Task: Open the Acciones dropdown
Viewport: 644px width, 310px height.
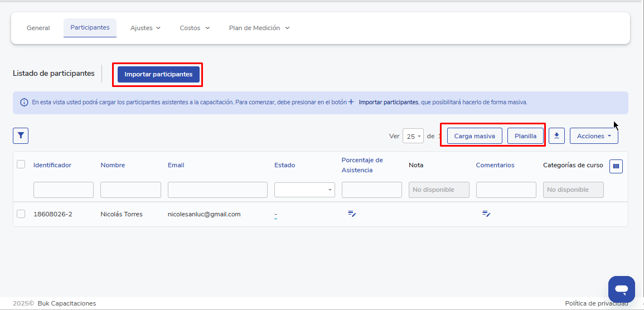Action: tap(594, 136)
